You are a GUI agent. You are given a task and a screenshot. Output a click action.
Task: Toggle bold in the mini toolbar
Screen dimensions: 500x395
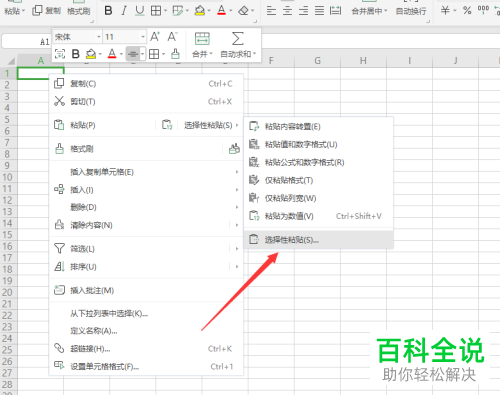pos(76,54)
